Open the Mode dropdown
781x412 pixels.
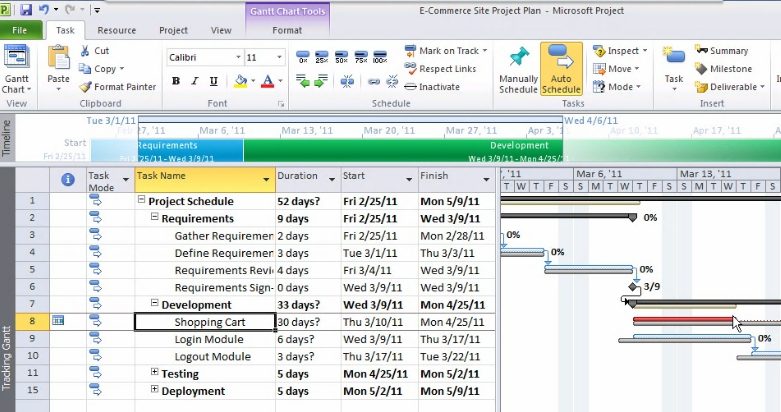click(x=617, y=87)
